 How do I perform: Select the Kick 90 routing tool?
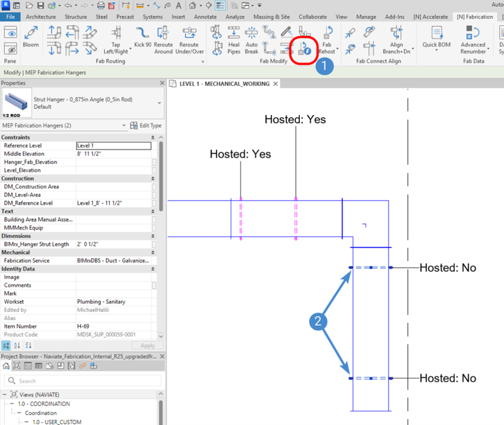point(142,36)
